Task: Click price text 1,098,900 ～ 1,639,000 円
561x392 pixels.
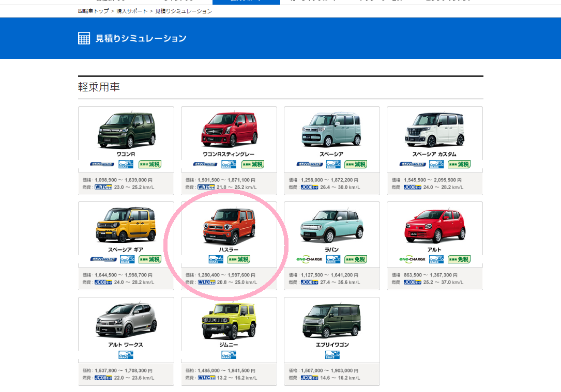Action: [x=124, y=180]
